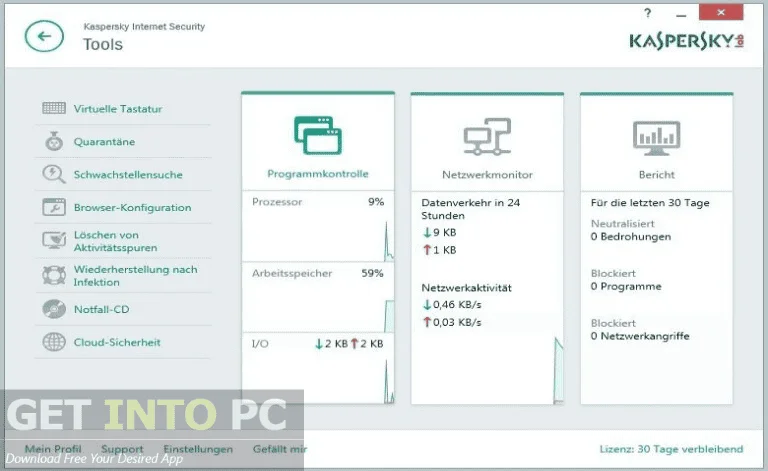Click the Löschen von Aktivitätsspuren icon
Image resolution: width=768 pixels, height=471 pixels.
coord(54,240)
